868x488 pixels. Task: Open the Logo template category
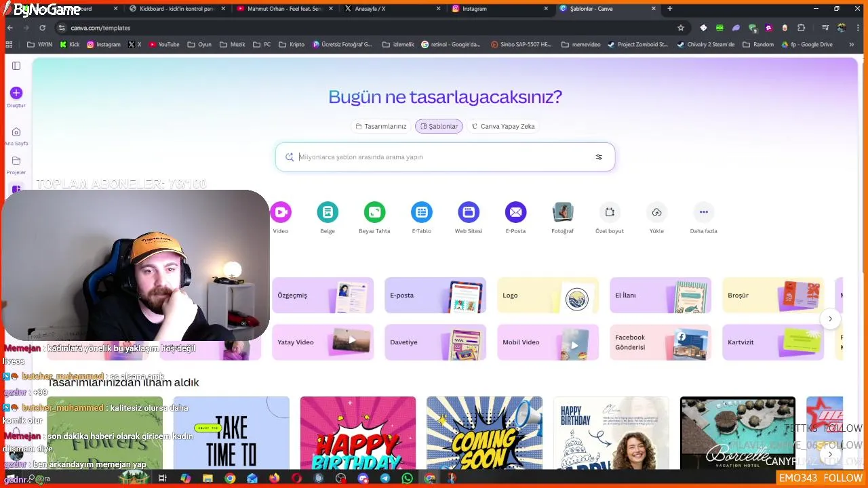(548, 295)
